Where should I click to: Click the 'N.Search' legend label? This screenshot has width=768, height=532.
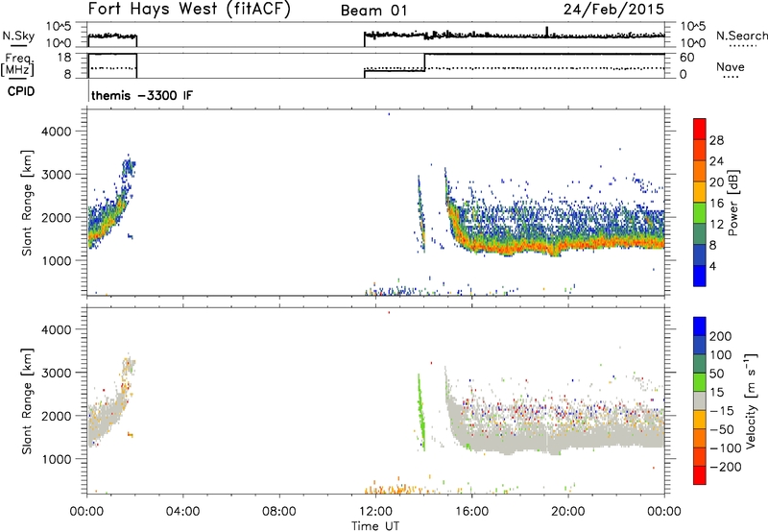tap(742, 36)
